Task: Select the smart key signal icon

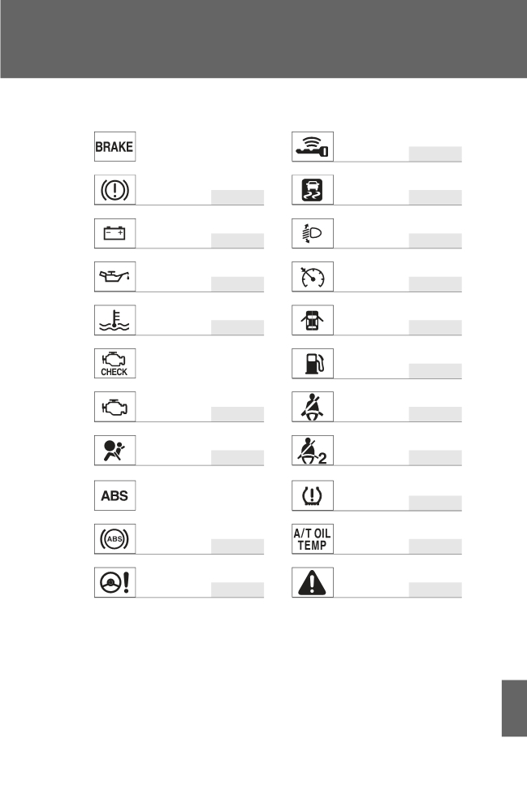Action: [x=313, y=146]
